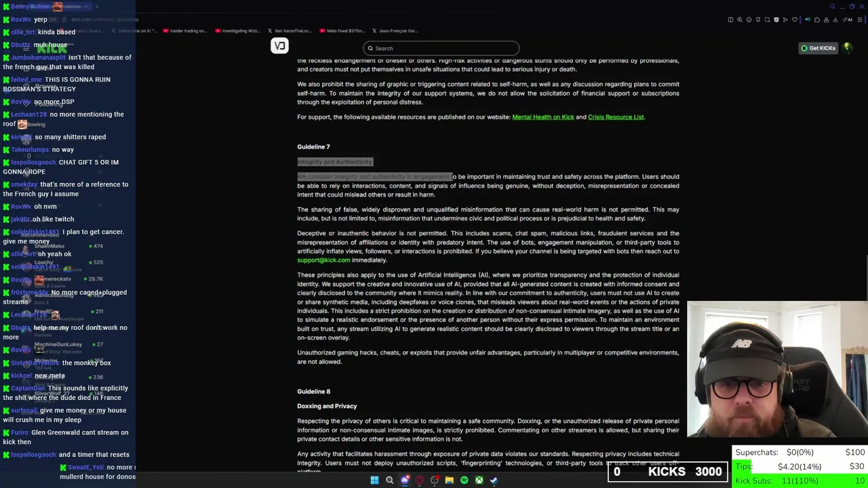
Task: Open the extensions cube toolbar icon
Action: point(817,20)
